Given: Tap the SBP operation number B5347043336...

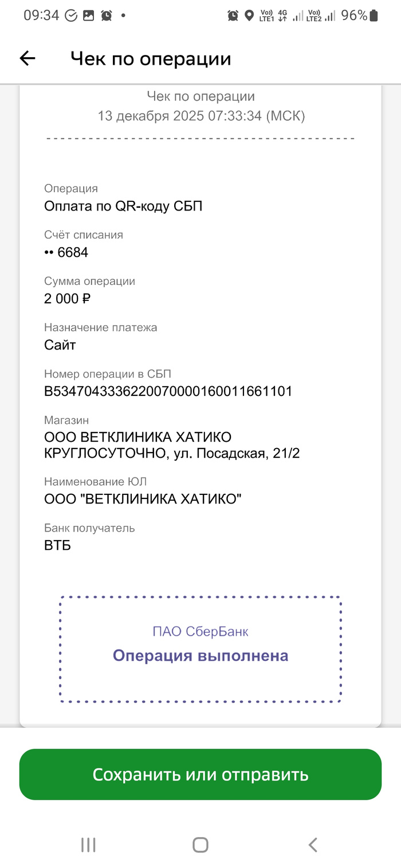Looking at the screenshot, I should click(168, 391).
